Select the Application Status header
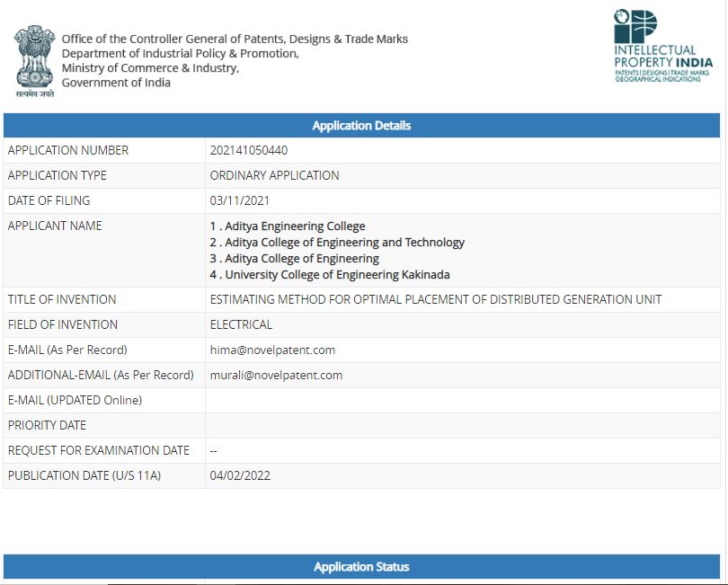 (x=361, y=566)
